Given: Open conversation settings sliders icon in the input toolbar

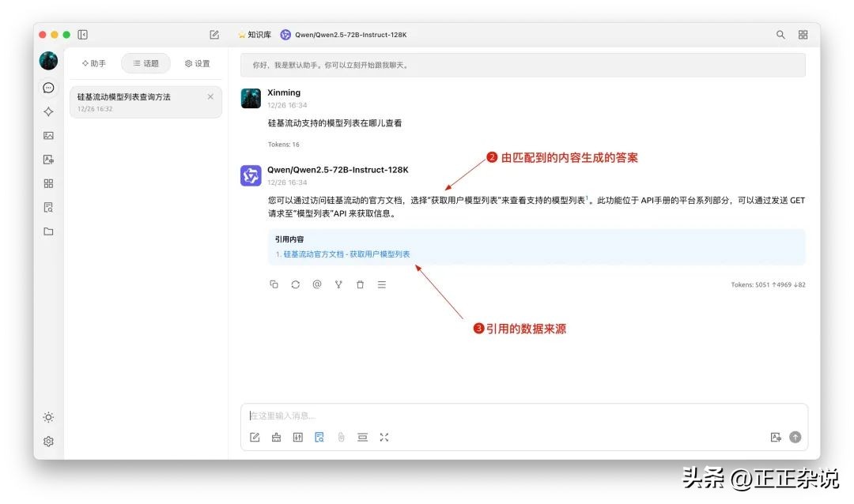Looking at the screenshot, I should pyautogui.click(x=298, y=438).
